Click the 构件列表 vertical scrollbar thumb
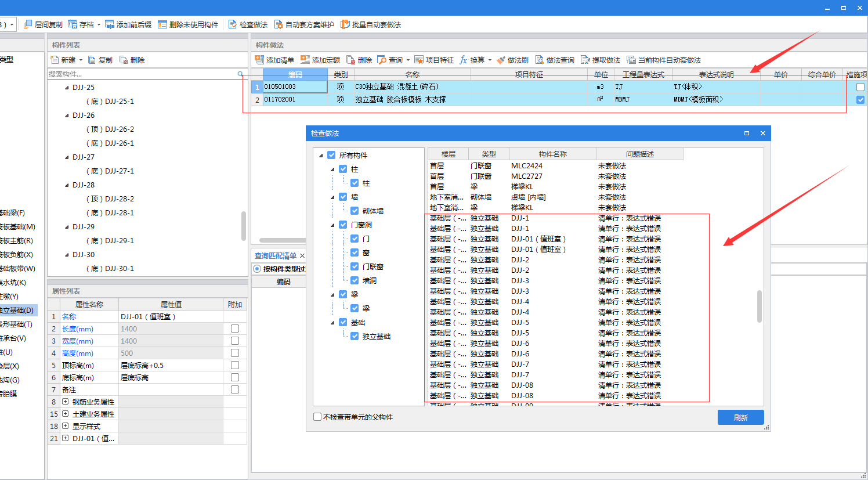Viewport: 868px width, 480px height. tap(243, 226)
